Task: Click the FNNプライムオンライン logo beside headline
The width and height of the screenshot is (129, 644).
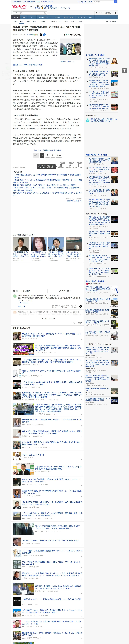Action: tap(73, 35)
